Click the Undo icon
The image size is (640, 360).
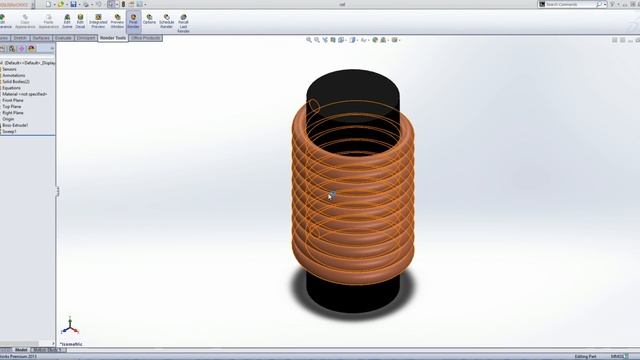coord(98,4)
